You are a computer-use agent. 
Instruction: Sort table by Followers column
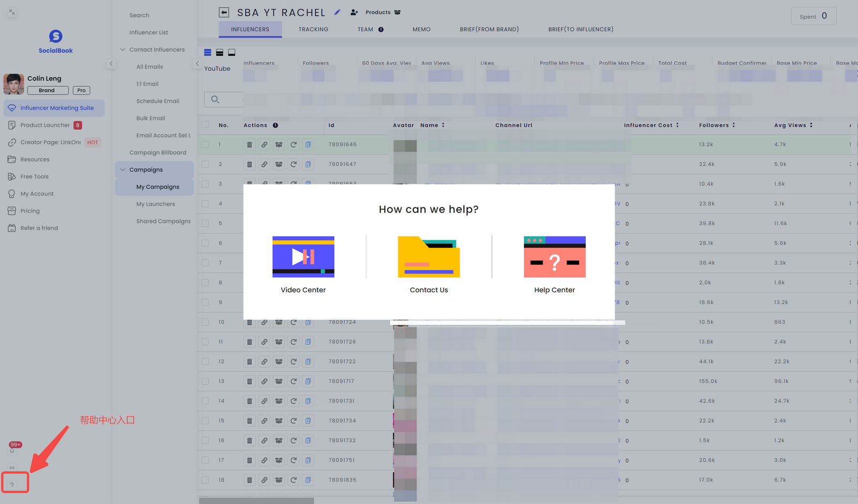tap(734, 125)
